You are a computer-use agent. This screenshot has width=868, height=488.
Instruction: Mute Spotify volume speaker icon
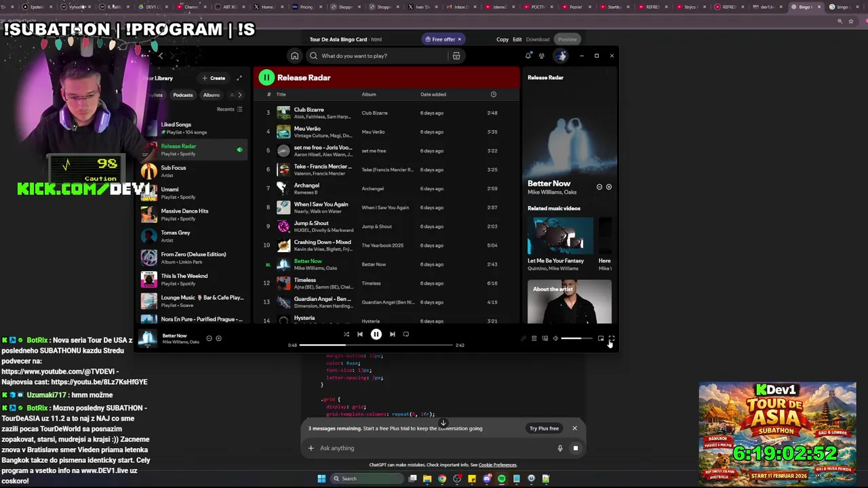click(x=555, y=338)
